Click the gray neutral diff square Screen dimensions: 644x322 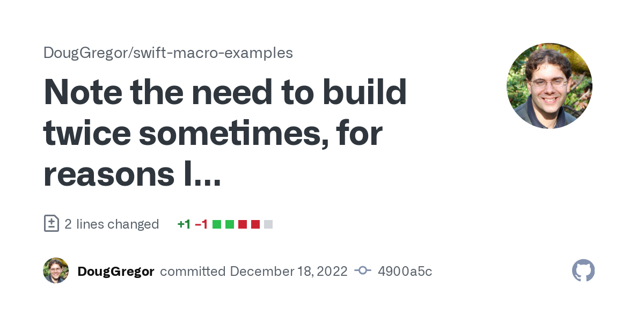click(x=268, y=224)
